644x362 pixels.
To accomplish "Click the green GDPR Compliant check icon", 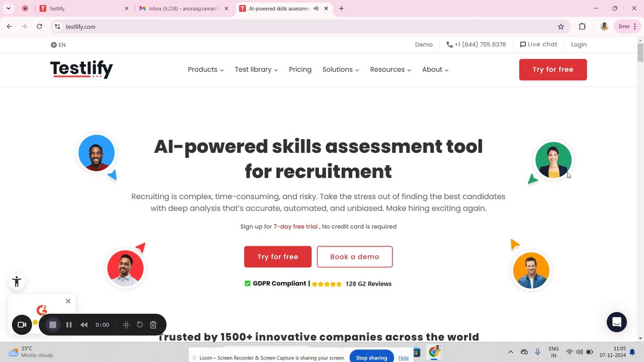I will tap(248, 284).
